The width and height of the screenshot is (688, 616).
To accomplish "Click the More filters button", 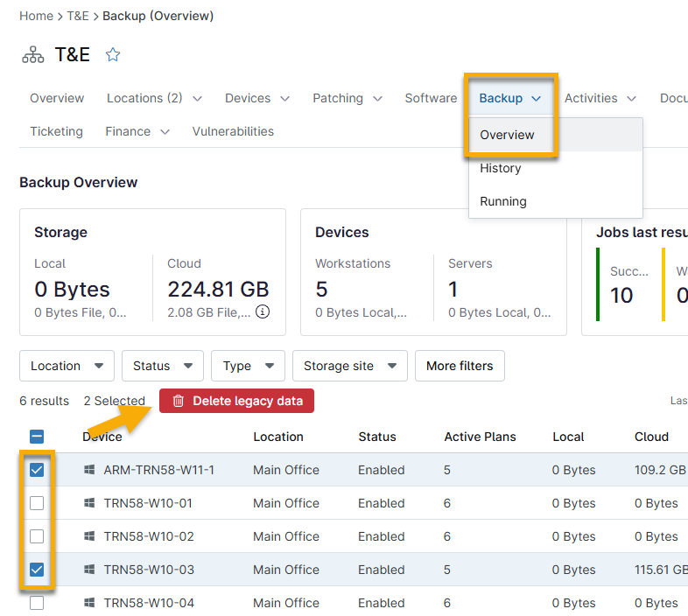I will pos(460,366).
